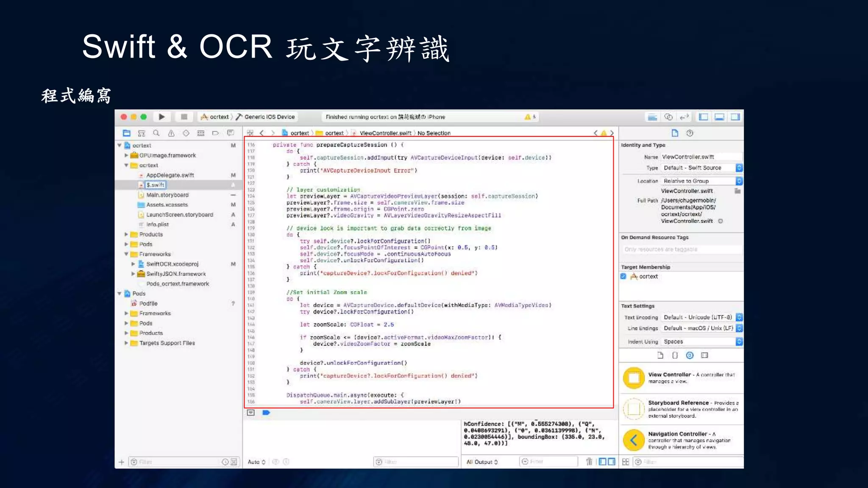Open the Breakpoint navigator icon
This screenshot has height=488, width=868.
pyautogui.click(x=216, y=133)
